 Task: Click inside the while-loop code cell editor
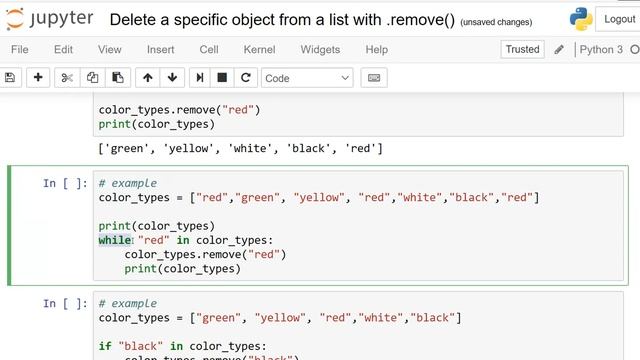pos(358,226)
